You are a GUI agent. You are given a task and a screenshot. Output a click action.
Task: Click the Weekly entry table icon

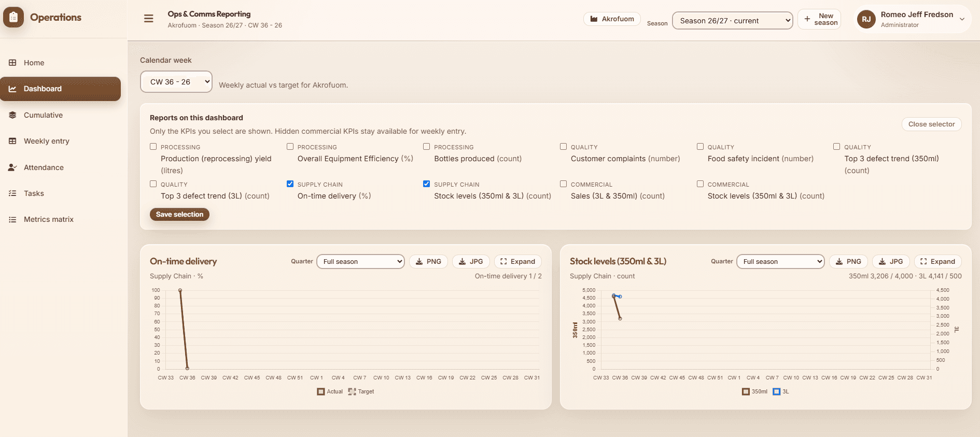pyautogui.click(x=12, y=141)
